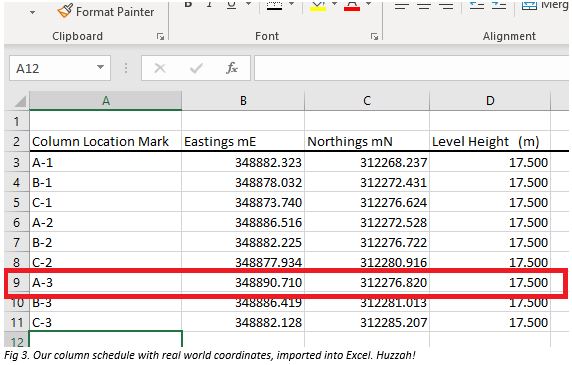Click the Northings value 312276.820
572x365 pixels.
(x=367, y=282)
